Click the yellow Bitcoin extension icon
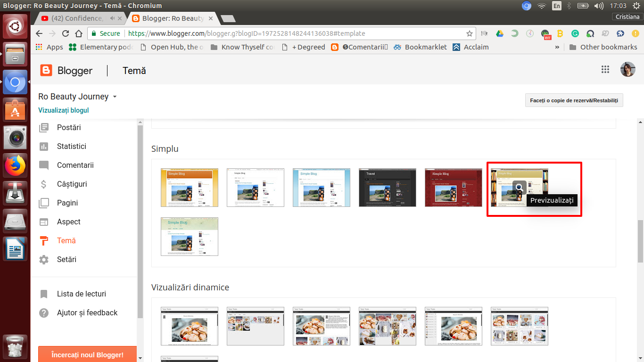 point(560,33)
